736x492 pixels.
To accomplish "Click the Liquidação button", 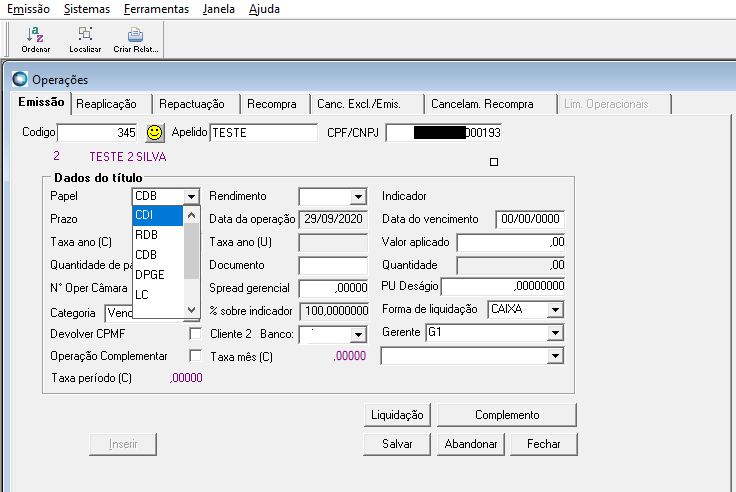I will coord(397,415).
